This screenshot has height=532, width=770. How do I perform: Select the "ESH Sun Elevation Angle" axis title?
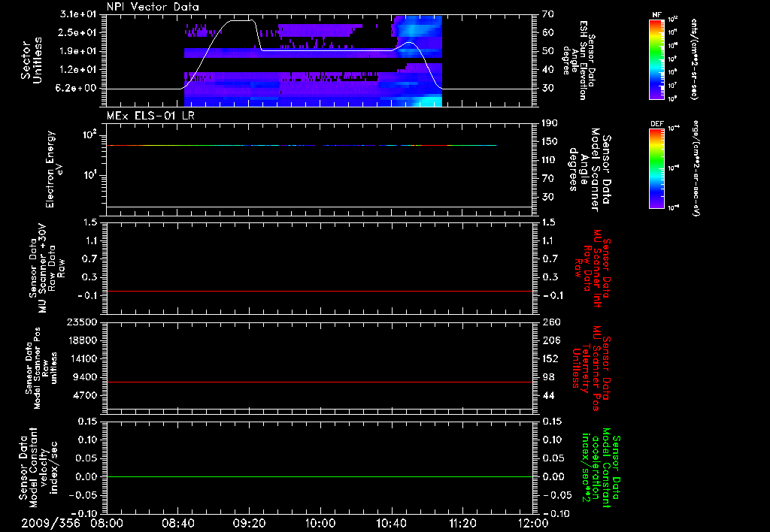click(578, 60)
